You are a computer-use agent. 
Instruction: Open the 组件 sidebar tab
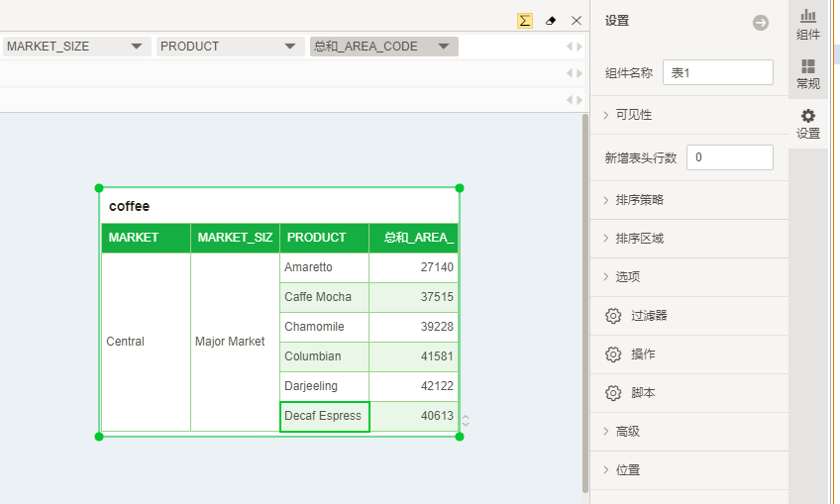pos(808,24)
